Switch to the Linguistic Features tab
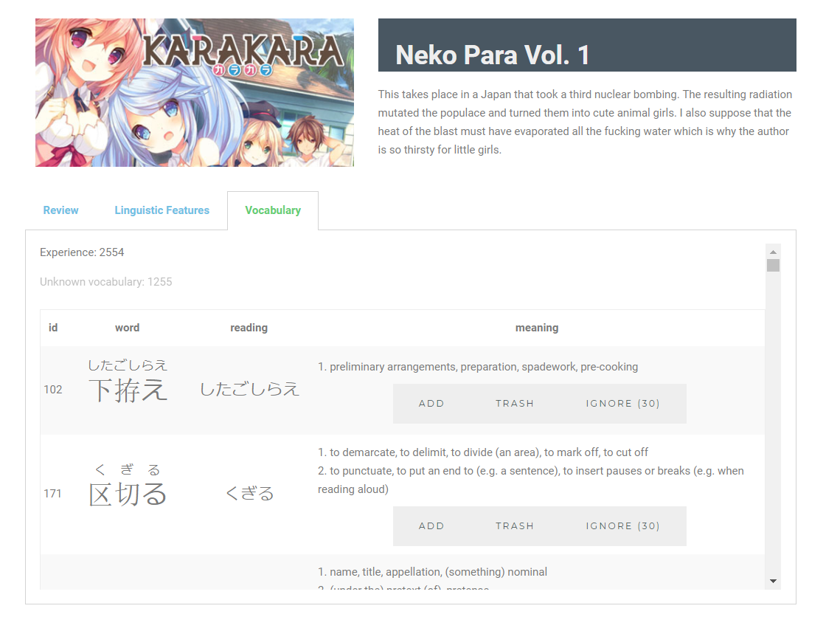Screen dimensions: 840x617 point(162,210)
